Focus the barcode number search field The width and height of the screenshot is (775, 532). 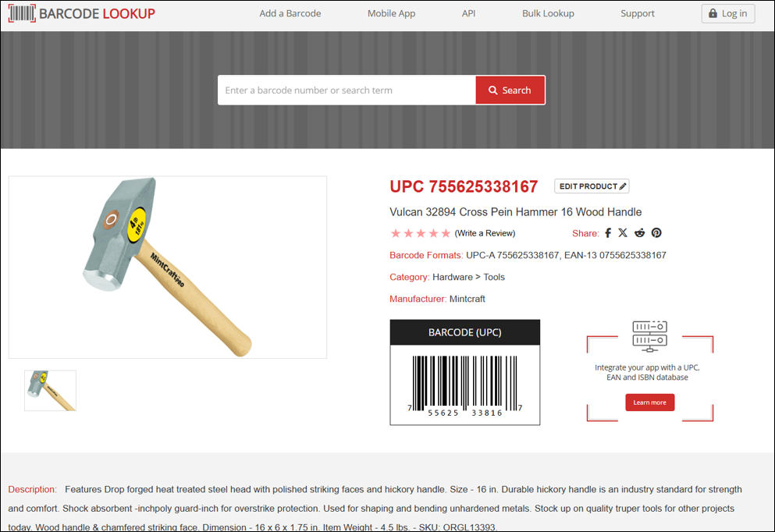tap(347, 90)
